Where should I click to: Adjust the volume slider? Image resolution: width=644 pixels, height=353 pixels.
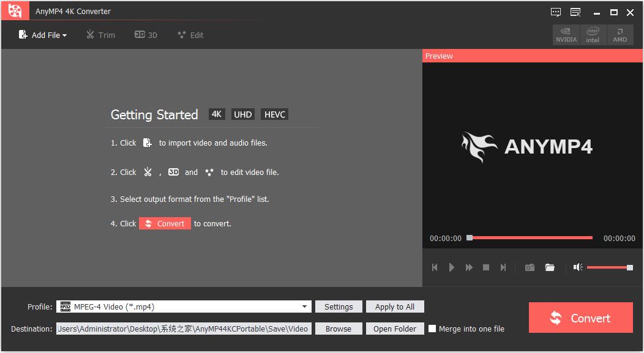click(610, 267)
